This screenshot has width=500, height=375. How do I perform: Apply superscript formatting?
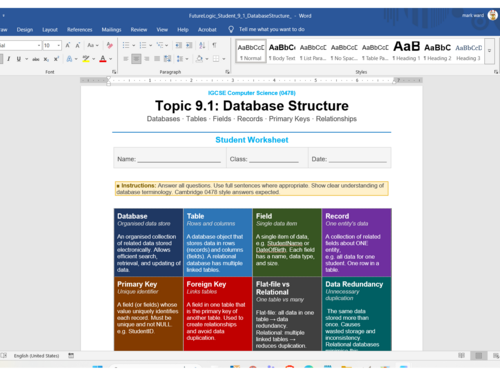[56, 59]
